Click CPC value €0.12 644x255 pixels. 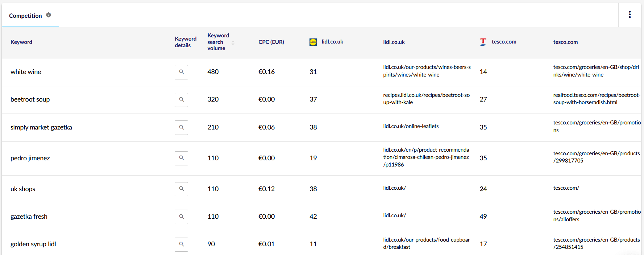tap(267, 189)
